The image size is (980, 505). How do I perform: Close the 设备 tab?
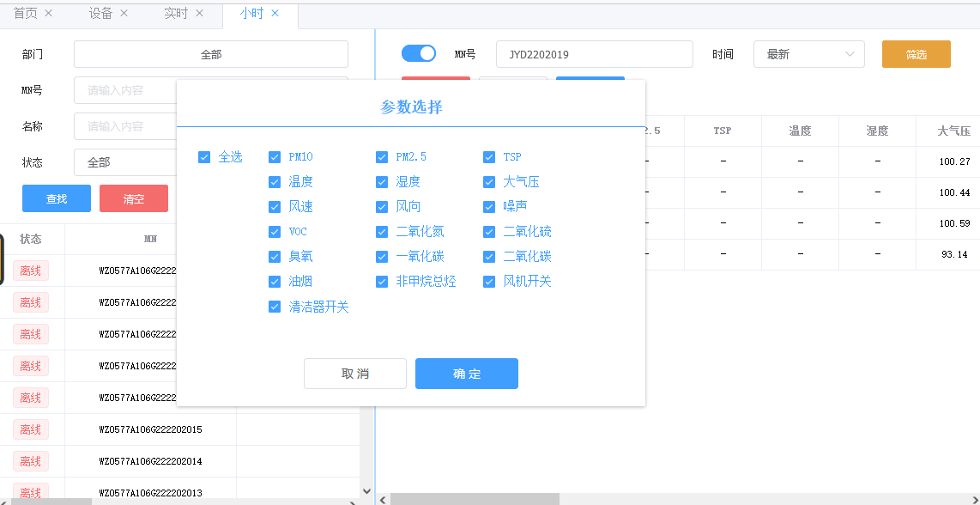(x=124, y=14)
